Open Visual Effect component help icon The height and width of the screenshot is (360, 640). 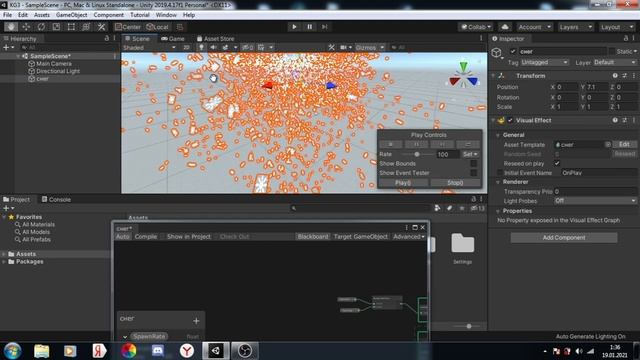click(x=615, y=120)
